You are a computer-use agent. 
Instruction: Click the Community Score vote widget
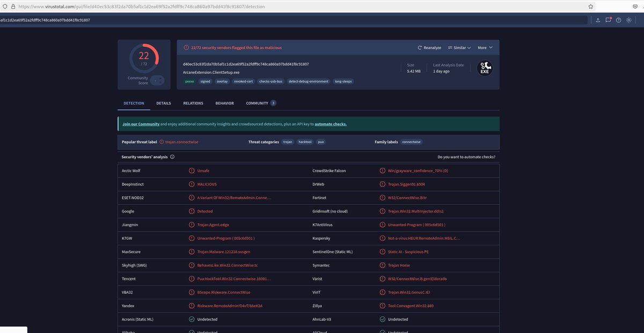157,80
